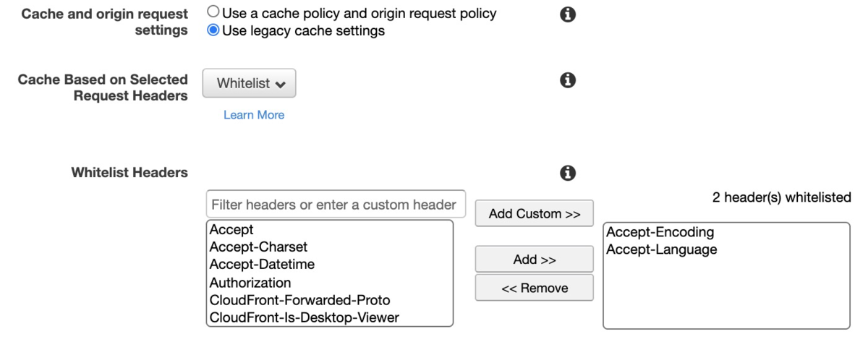Screen dimensions: 868x342
Task: Select whitelisted Accept-Language header
Action: [x=662, y=250]
